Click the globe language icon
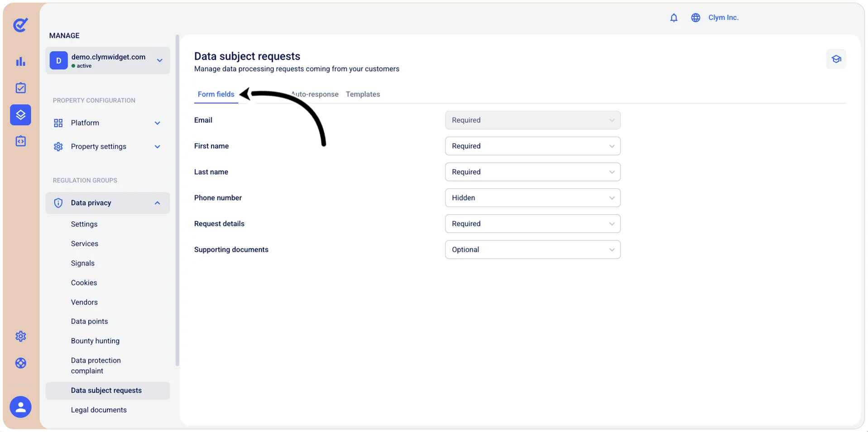Screen dimensions: 868x432 pyautogui.click(x=695, y=18)
